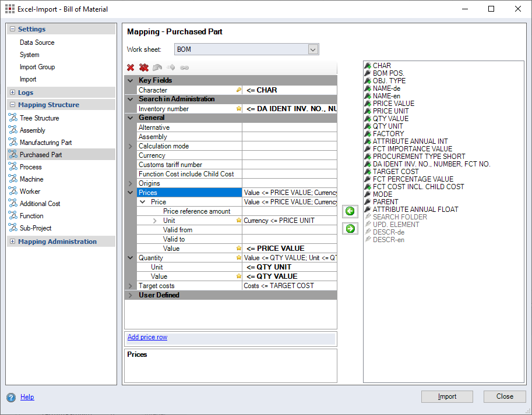Collapse the Settings section in sidebar

[x=13, y=29]
